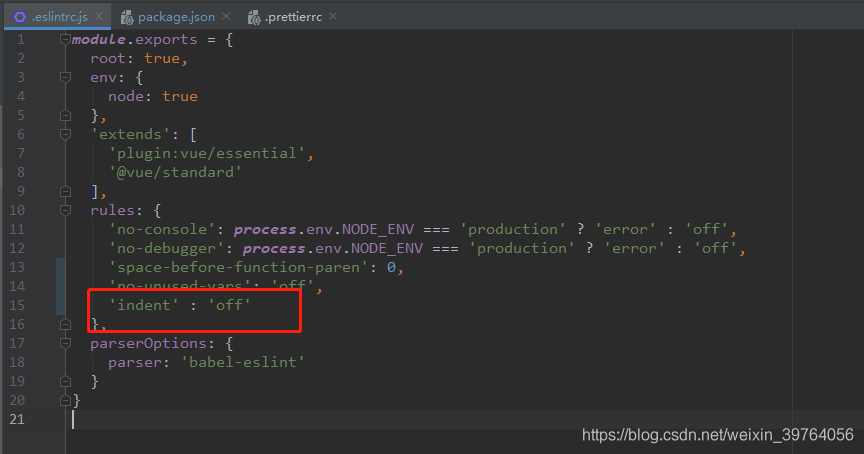Collapse the 'extends' array on line 6
Image resolution: width=864 pixels, height=454 pixels.
pos(66,134)
